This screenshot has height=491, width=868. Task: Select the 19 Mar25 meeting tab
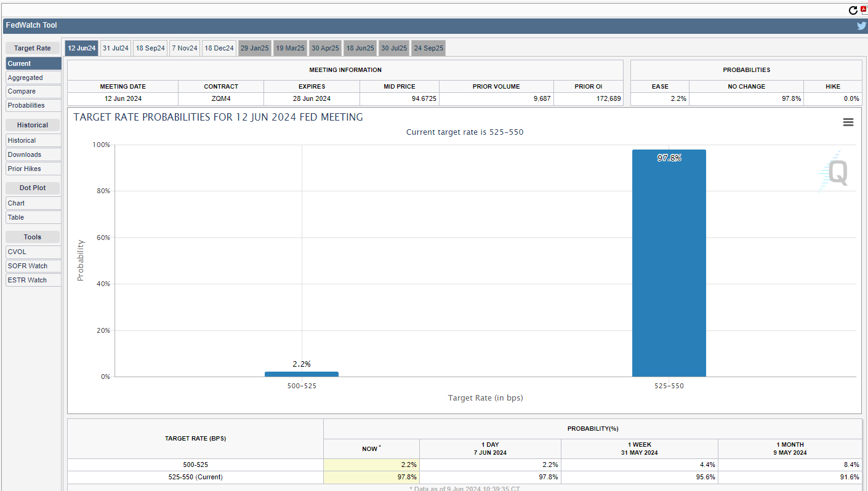coord(290,48)
